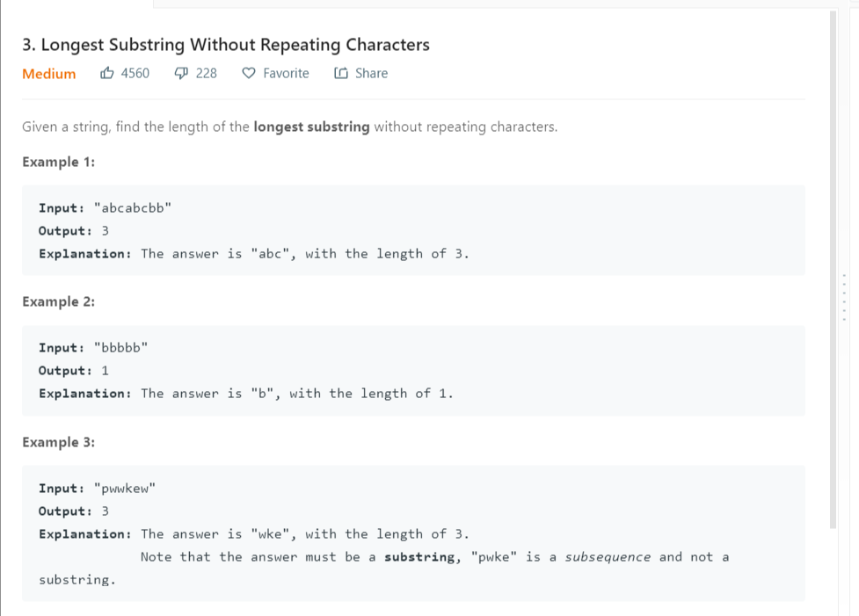
Task: Click the heart Favorite icon
Action: (x=249, y=73)
